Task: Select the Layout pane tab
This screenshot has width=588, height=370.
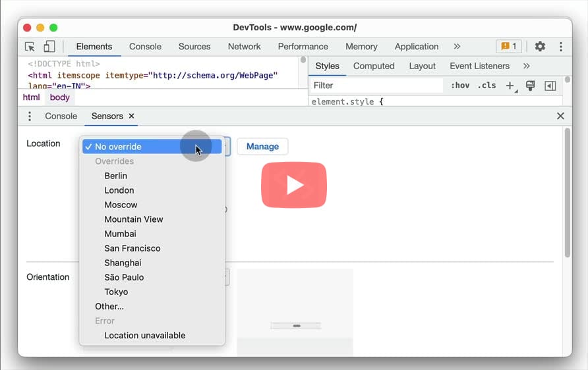Action: 423,66
